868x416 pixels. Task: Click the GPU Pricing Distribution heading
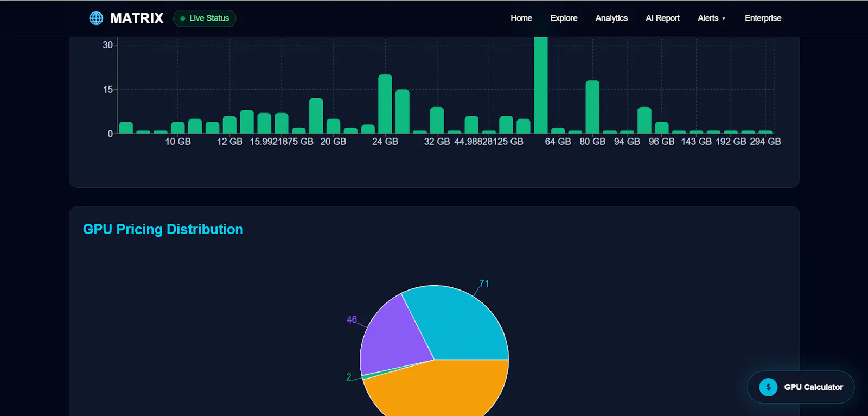(x=163, y=229)
